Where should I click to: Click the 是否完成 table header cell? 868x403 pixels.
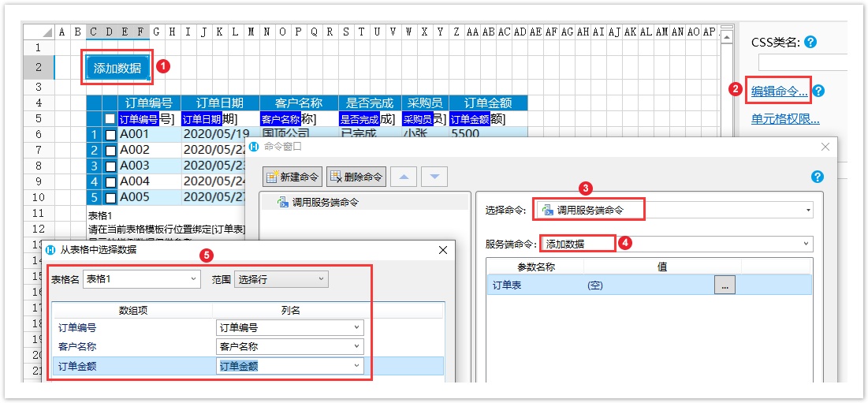point(370,103)
